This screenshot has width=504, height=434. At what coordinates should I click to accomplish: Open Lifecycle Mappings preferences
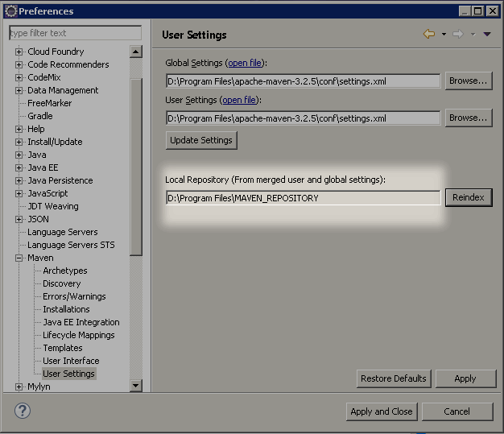pyautogui.click(x=78, y=335)
